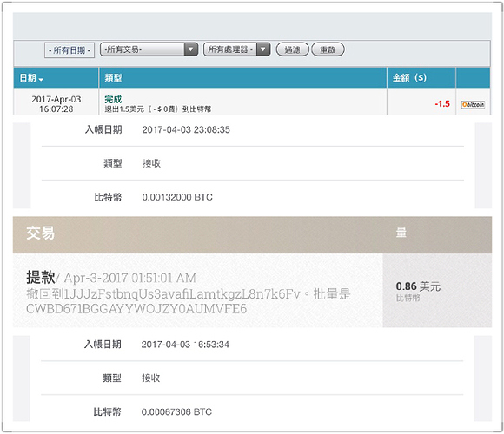Select the 所有日期 date field
Viewport: 504px width, 434px height.
pyautogui.click(x=70, y=50)
